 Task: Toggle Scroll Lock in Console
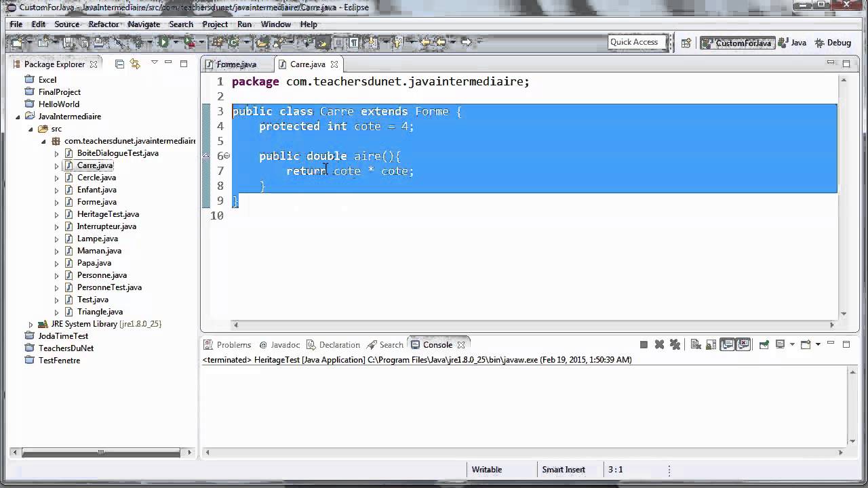(x=711, y=344)
